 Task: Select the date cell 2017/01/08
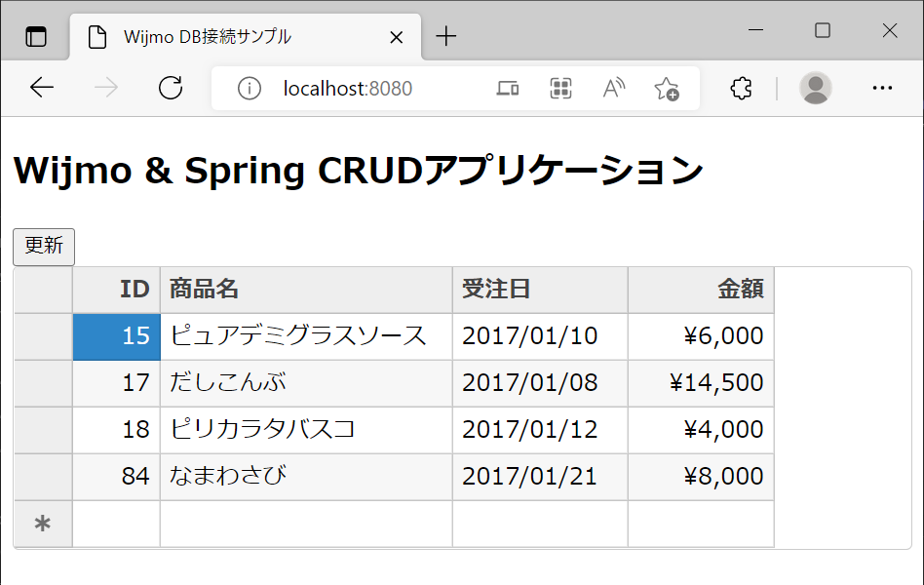click(x=540, y=383)
